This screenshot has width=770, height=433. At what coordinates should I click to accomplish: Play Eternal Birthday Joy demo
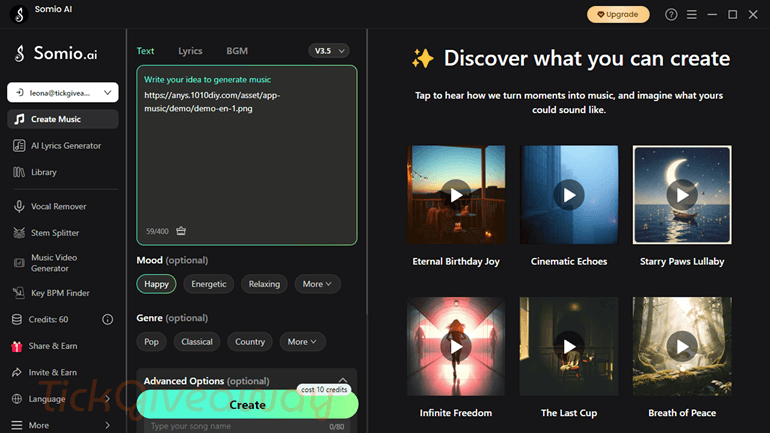pos(456,195)
